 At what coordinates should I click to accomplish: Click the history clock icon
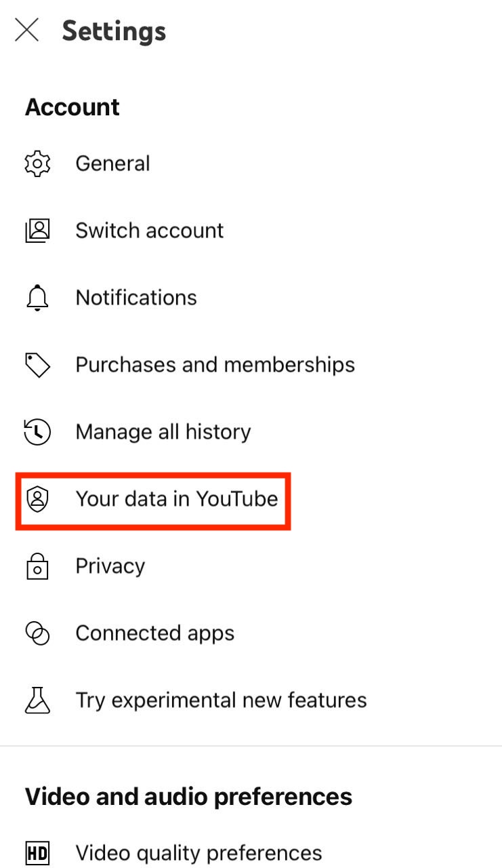click(x=37, y=432)
